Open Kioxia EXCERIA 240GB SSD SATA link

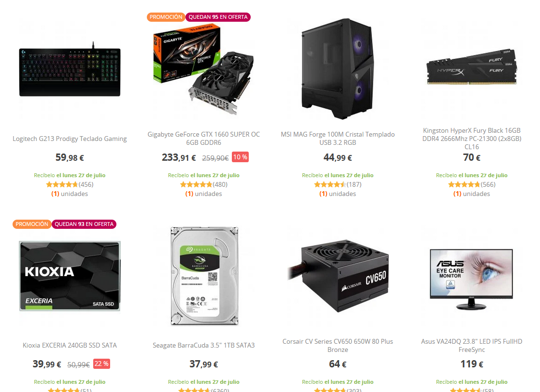[70, 345]
